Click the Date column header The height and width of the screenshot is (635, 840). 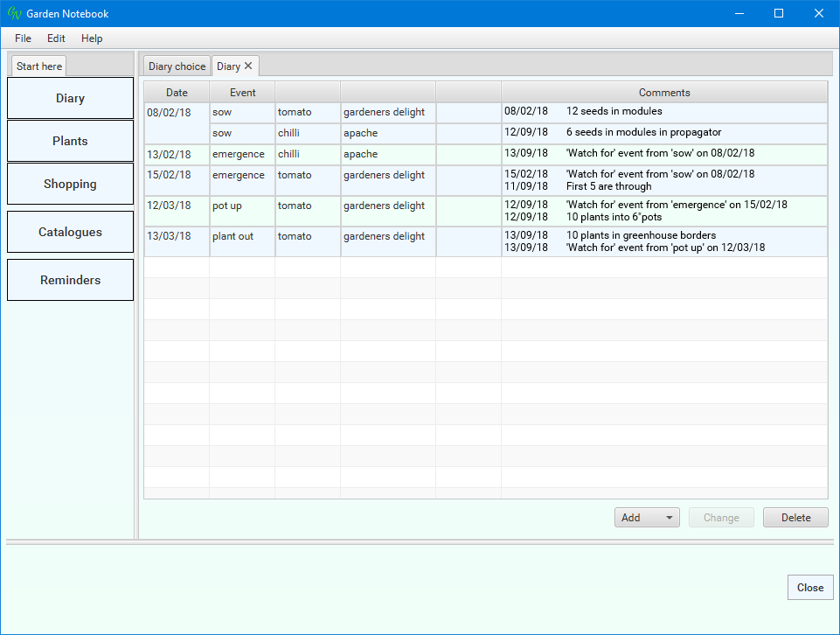click(x=177, y=93)
